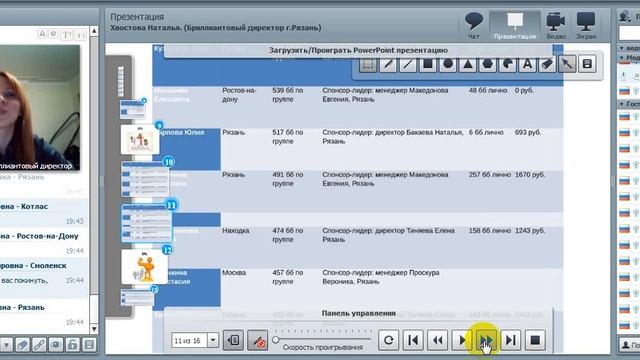Open the Чат tab
Screen dimensions: 640x360
click(474, 26)
